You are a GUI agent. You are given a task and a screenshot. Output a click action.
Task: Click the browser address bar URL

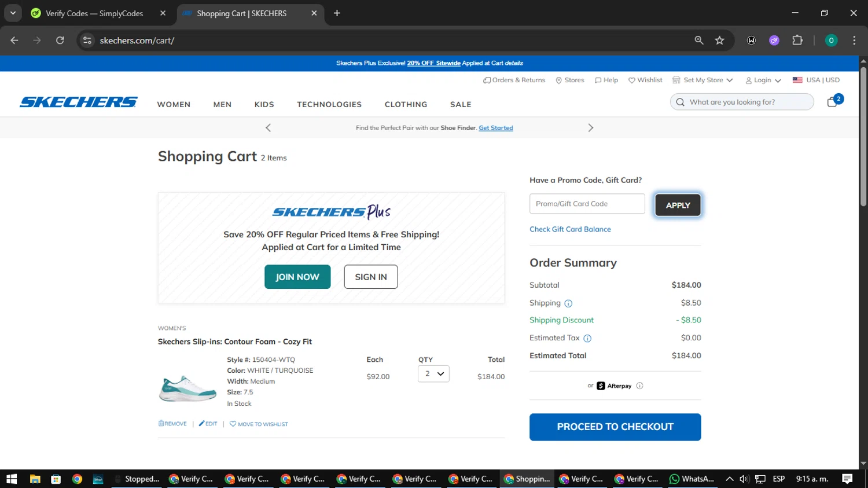tap(137, 41)
